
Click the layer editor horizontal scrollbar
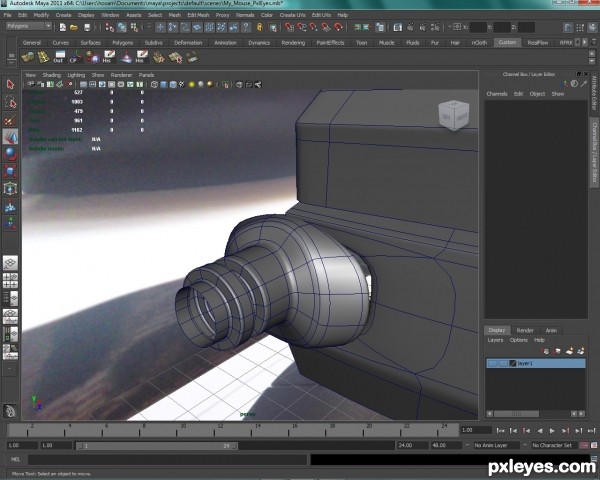(516, 414)
